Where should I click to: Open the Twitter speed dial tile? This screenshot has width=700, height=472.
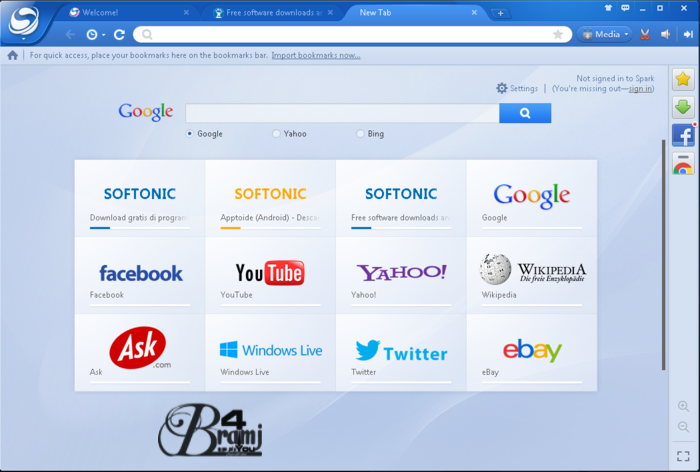click(401, 352)
